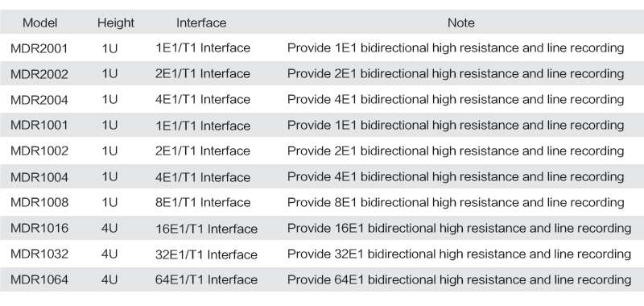Click the Model column header
This screenshot has width=644, height=306.
click(x=39, y=23)
